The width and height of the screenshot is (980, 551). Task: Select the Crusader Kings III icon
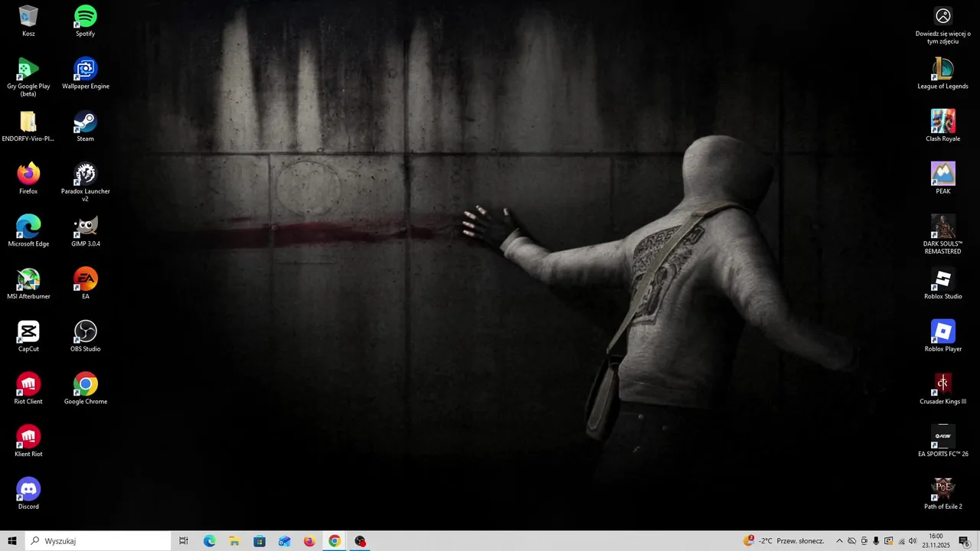click(943, 389)
